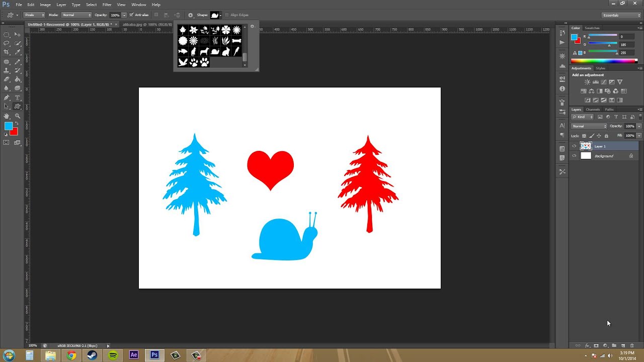Pick the snail shape in shape picker

(215, 51)
